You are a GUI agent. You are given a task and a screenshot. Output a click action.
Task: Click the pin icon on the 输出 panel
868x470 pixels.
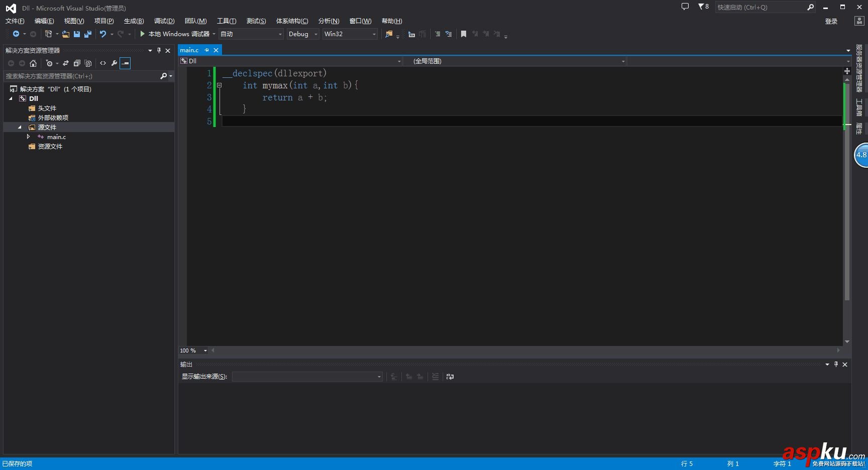click(x=835, y=364)
